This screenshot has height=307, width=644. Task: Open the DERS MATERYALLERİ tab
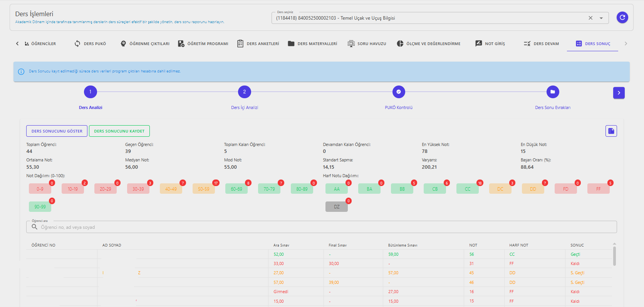click(312, 44)
